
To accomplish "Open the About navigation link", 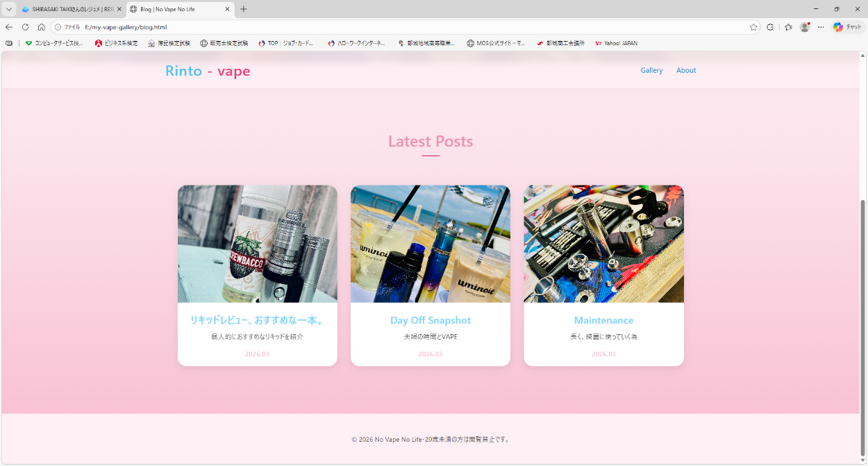I will pos(686,70).
